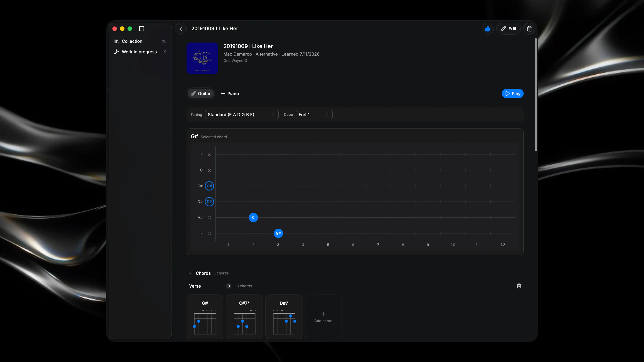Image resolution: width=644 pixels, height=362 pixels.
Task: Add the Piano instrument tab
Action: [x=230, y=94]
